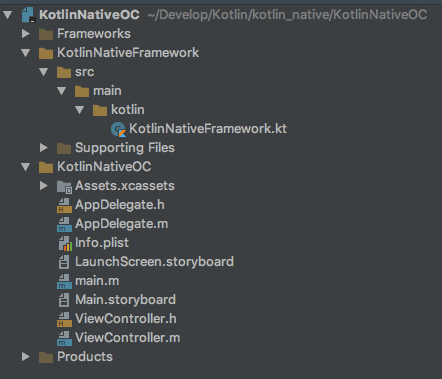
Task: Click the AppDelegate.m source file icon
Action: [x=64, y=224]
